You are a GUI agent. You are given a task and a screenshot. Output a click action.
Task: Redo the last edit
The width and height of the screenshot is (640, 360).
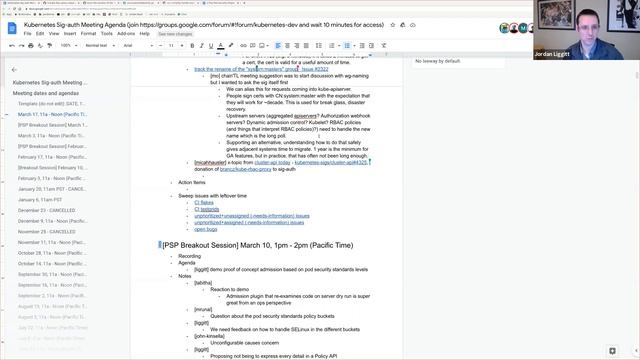[x=21, y=45]
